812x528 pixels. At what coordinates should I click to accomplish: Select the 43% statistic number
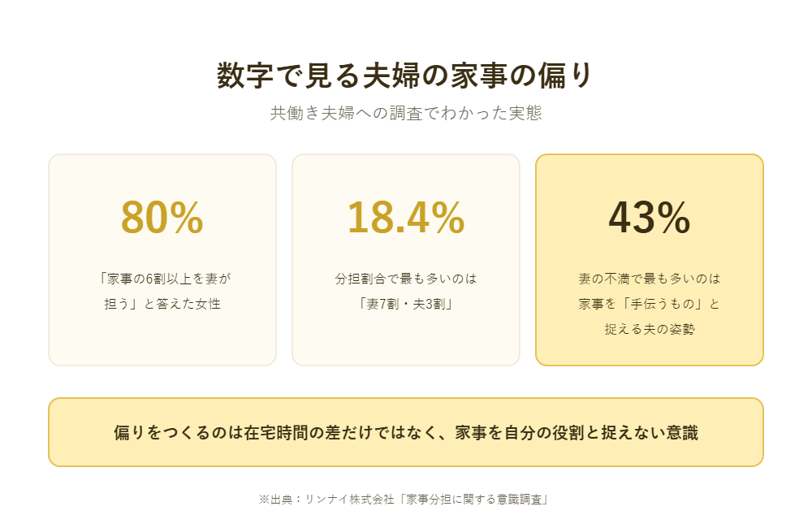650,218
